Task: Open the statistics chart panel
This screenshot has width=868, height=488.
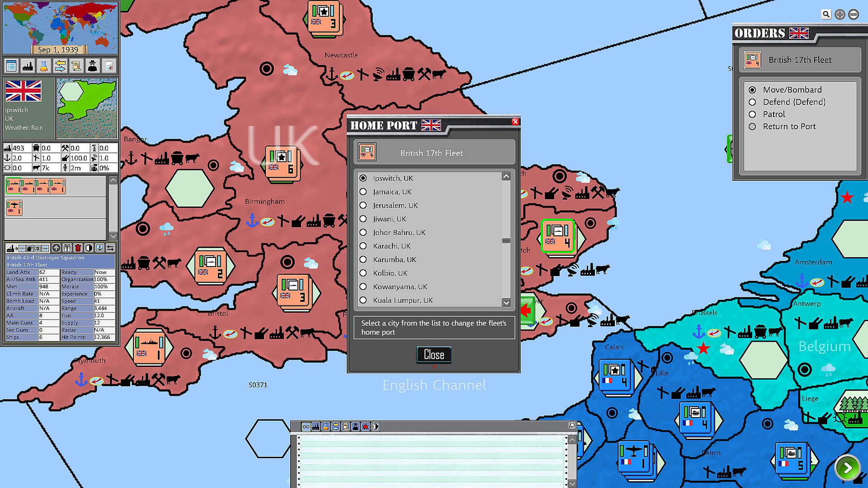Action: pos(109,66)
